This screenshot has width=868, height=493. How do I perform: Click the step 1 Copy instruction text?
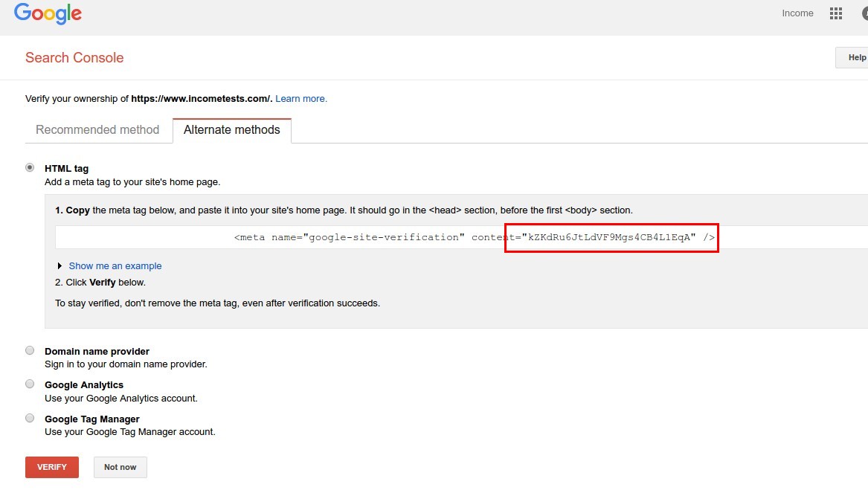coord(344,210)
